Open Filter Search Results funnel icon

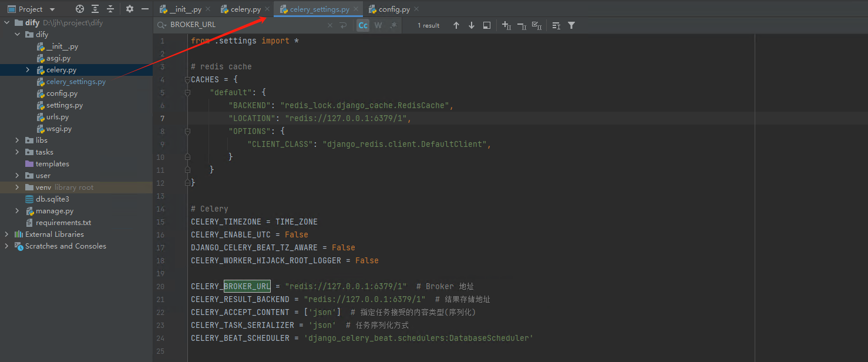coord(571,25)
